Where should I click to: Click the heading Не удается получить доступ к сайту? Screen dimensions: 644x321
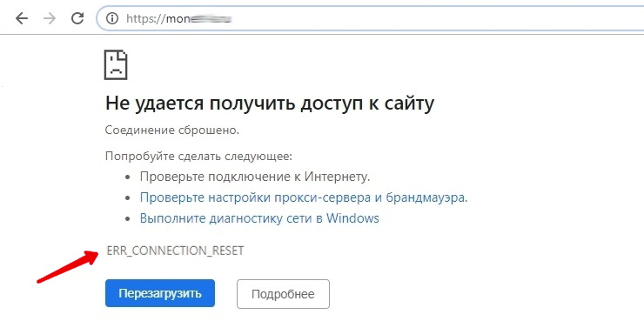pos(270,104)
